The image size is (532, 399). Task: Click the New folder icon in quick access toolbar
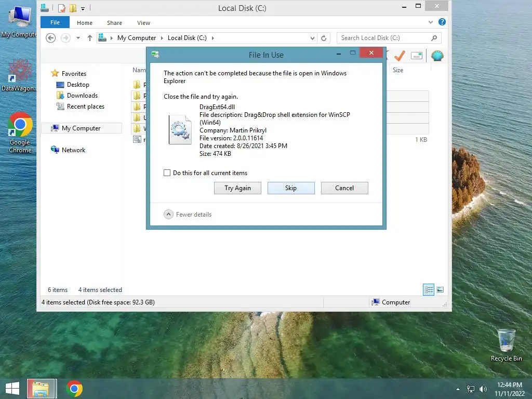click(73, 8)
